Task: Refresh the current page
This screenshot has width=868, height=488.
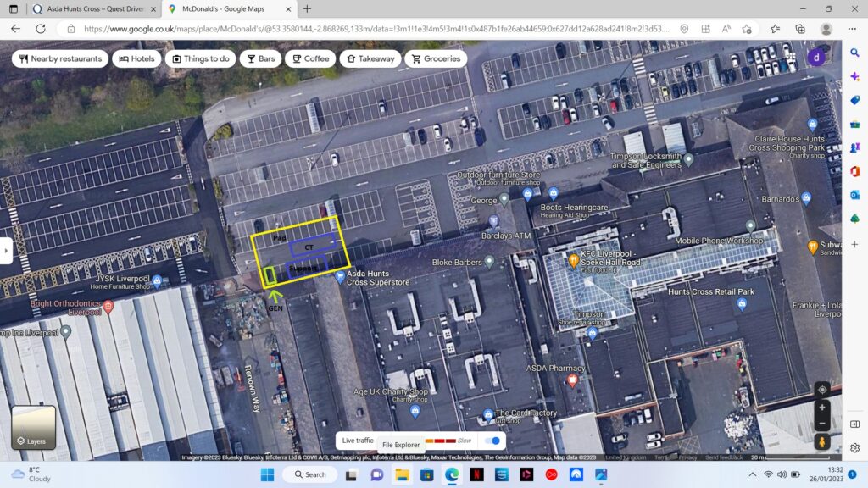Action: tap(40, 28)
